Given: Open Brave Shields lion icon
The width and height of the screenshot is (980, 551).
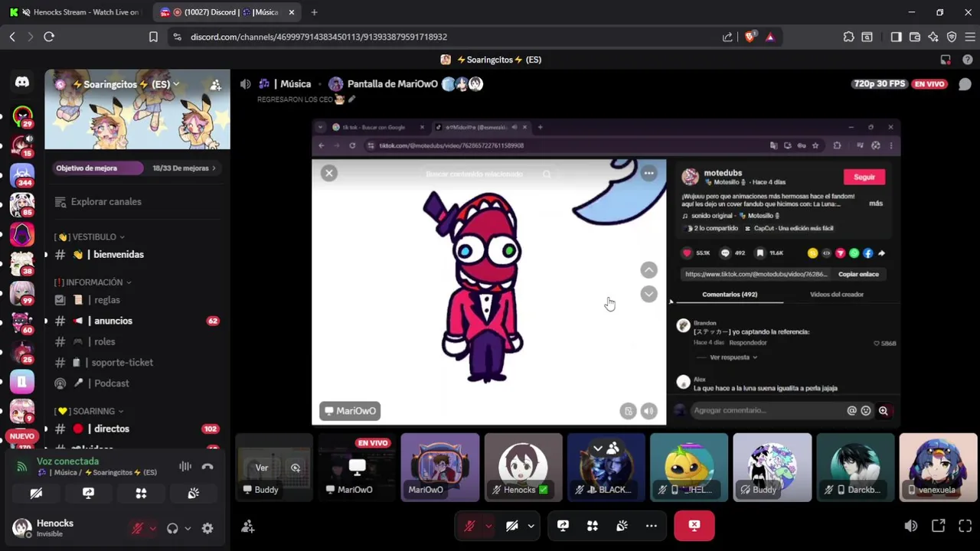Looking at the screenshot, I should 750,37.
